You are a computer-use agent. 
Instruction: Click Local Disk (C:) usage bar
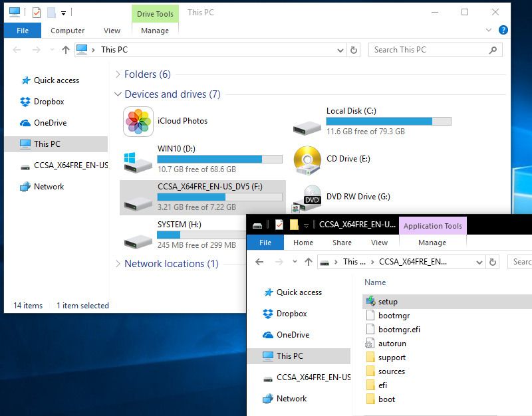388,121
